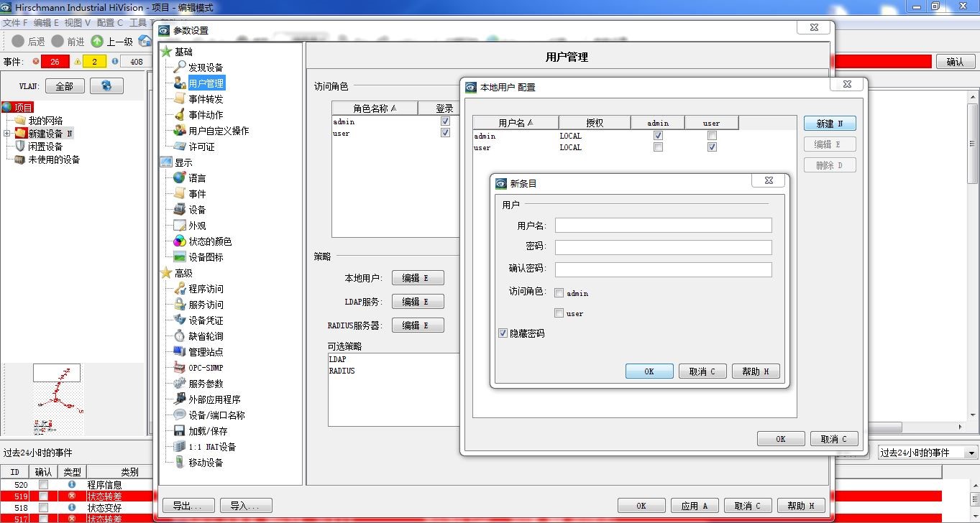This screenshot has height=523, width=980.
Task: Open the VLAN 全部 dropdown
Action: [65, 85]
